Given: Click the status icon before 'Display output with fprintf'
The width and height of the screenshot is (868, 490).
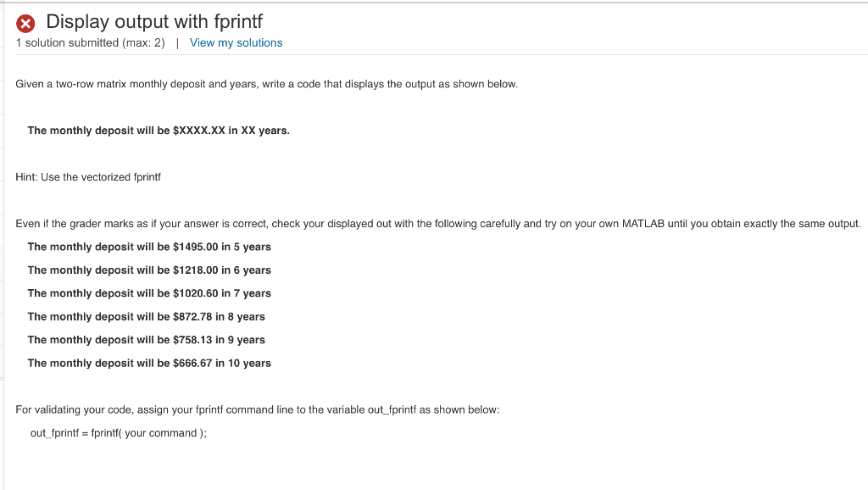Looking at the screenshot, I should click(25, 22).
